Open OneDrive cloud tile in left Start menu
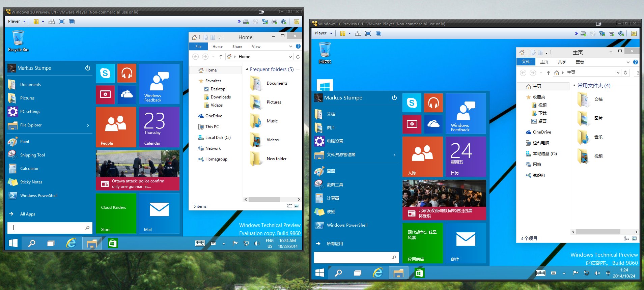This screenshot has width=644, height=290. coord(127,95)
